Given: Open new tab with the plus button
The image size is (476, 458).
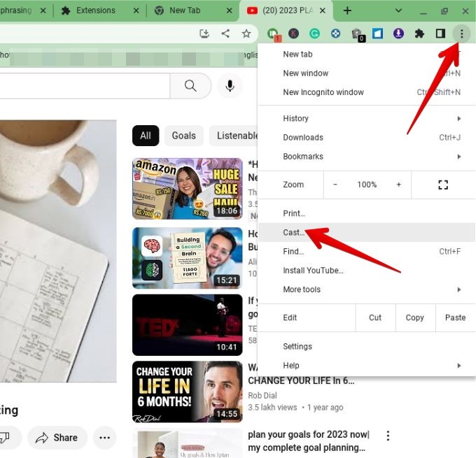Looking at the screenshot, I should [347, 10].
